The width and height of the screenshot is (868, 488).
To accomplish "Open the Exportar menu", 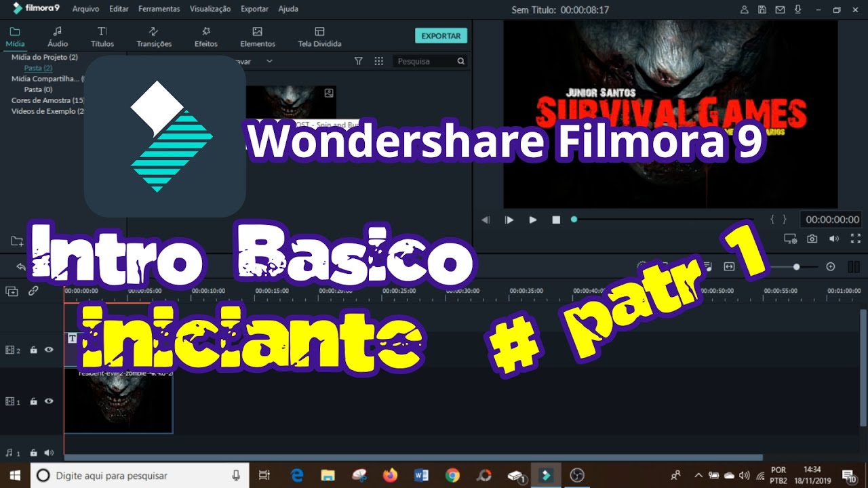I will tap(254, 9).
